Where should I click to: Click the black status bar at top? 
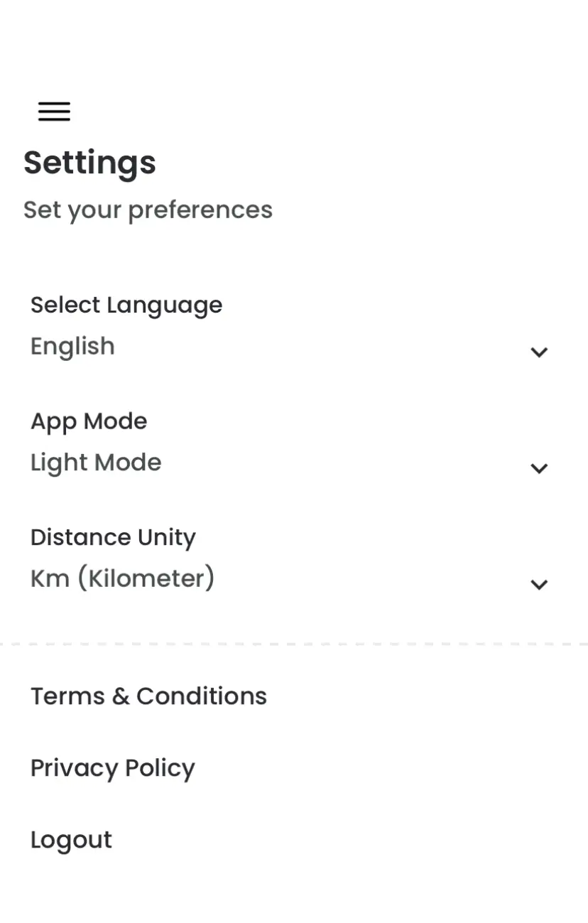[x=294, y=31]
